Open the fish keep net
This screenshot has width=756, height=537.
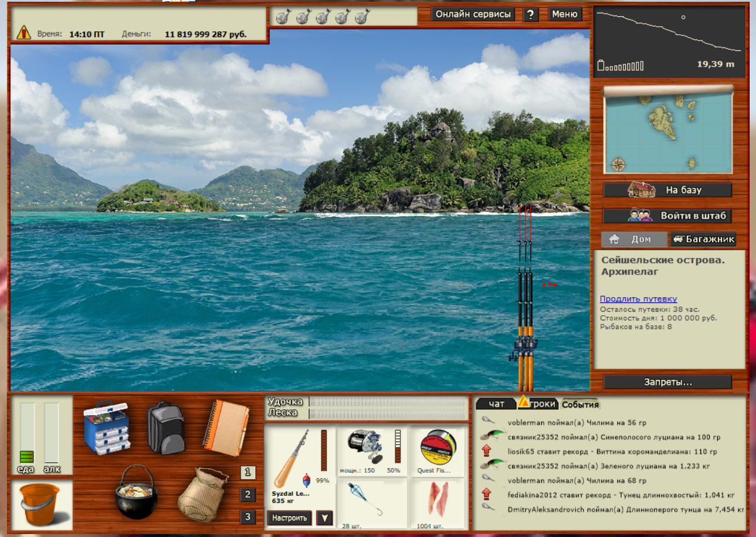[x=203, y=495]
